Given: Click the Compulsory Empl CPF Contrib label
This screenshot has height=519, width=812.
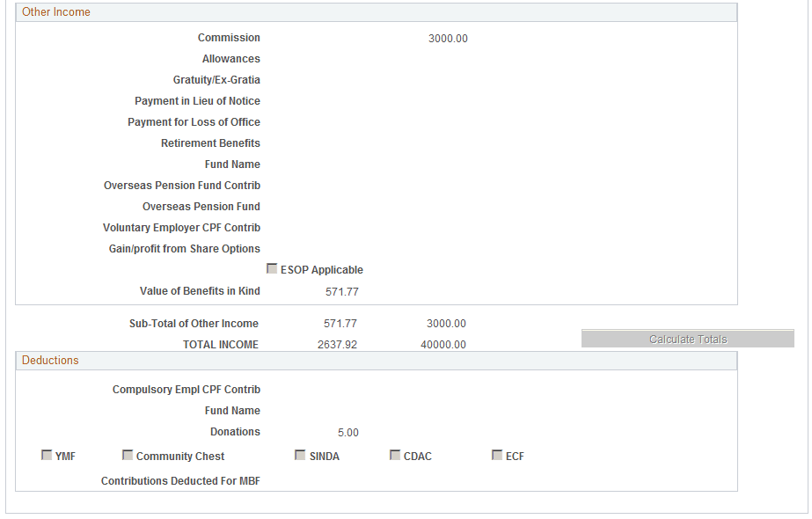Looking at the screenshot, I should pos(187,390).
